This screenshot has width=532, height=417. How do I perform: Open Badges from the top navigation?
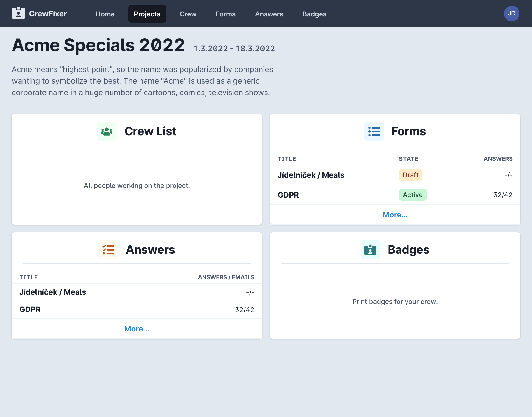(314, 14)
